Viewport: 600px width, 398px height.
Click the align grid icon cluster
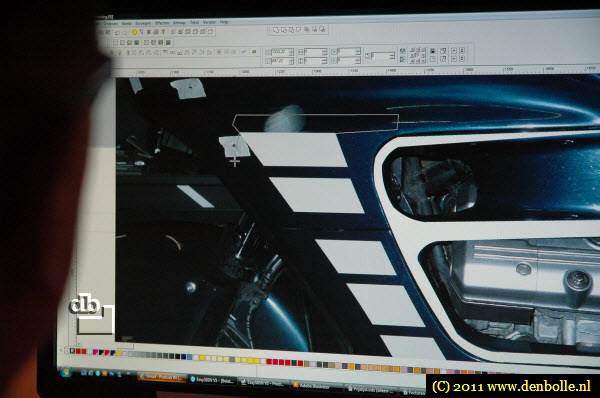(x=417, y=55)
